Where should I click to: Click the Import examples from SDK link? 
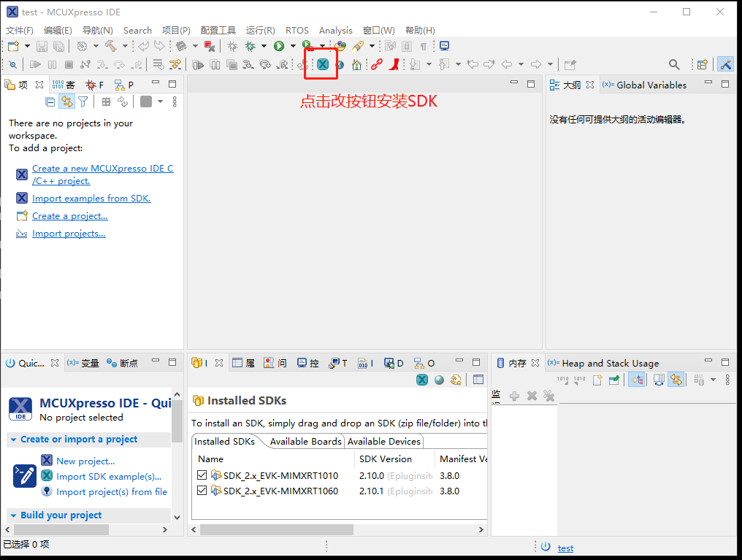coord(91,198)
